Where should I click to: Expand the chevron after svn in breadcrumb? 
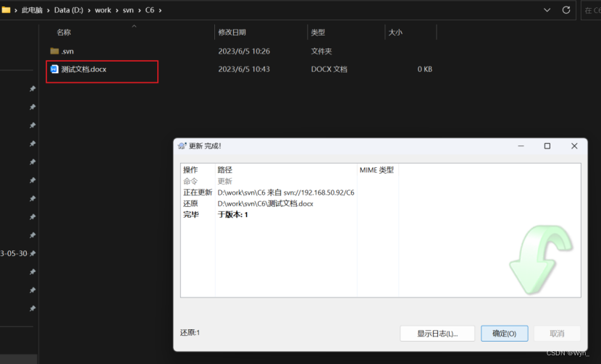[x=140, y=10]
